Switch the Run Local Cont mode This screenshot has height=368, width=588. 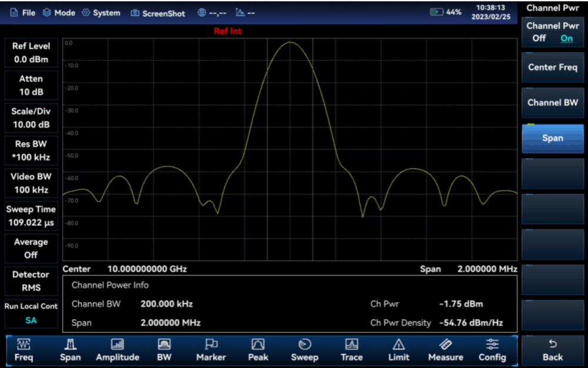pos(31,313)
